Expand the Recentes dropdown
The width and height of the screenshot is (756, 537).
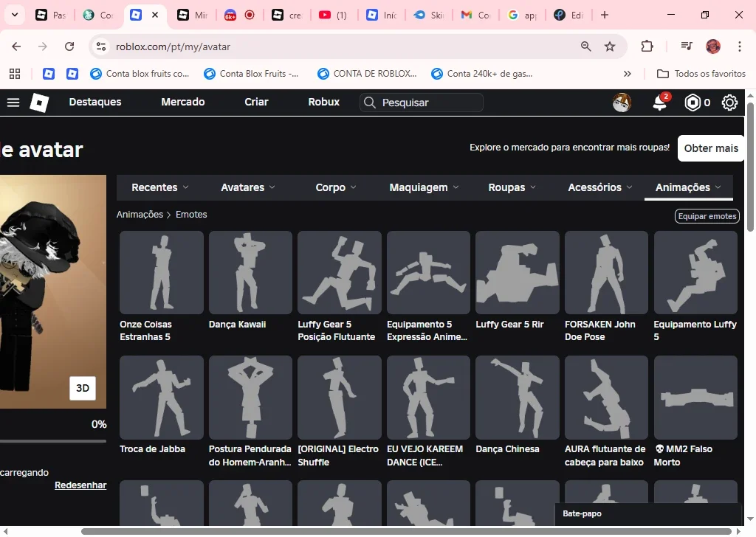(x=160, y=187)
